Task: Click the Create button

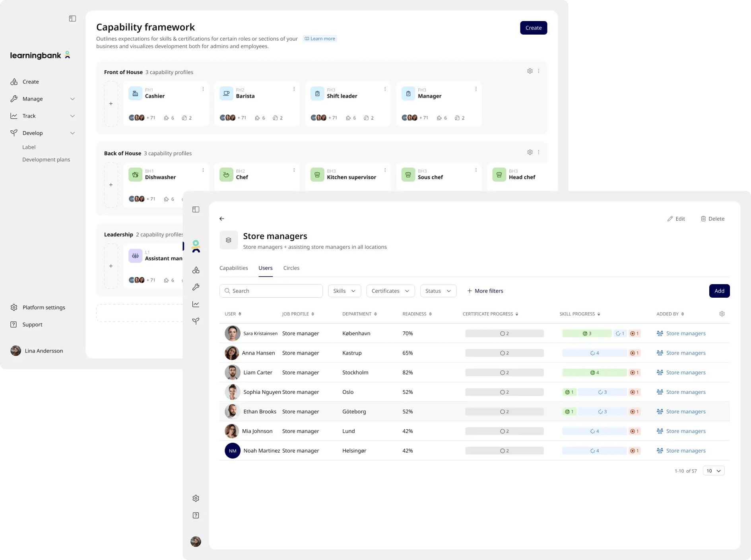Action: [534, 28]
